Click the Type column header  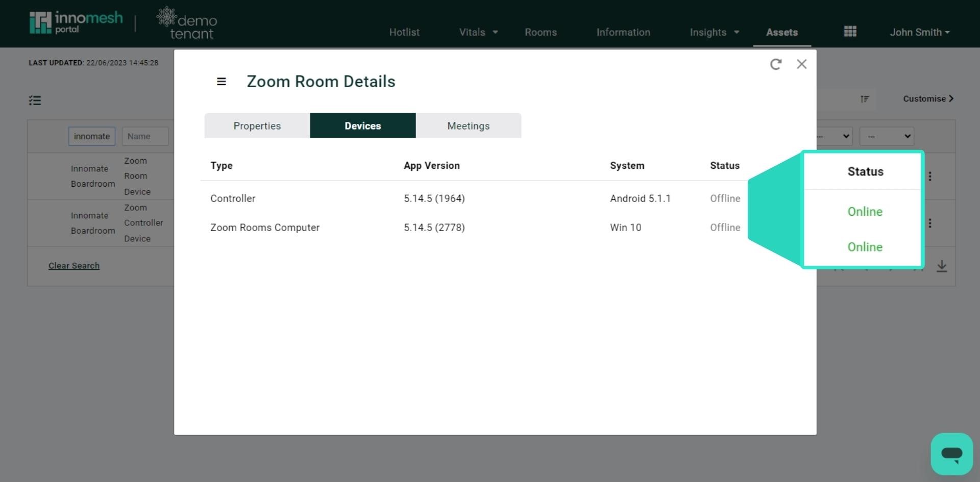point(222,166)
